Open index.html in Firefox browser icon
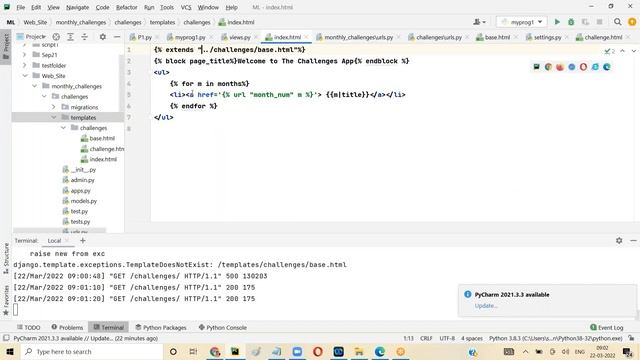The image size is (640, 360). click(x=560, y=67)
